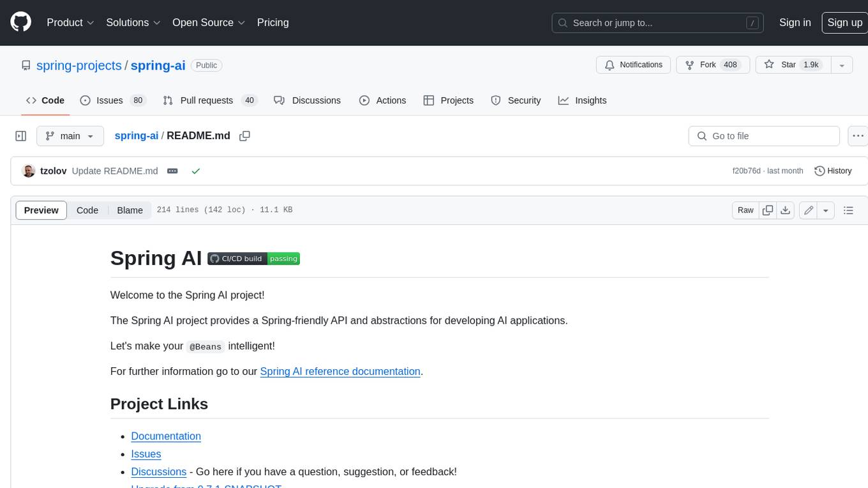Click the spring-ai breadcrumb link
The width and height of the screenshot is (868, 488).
tap(136, 135)
